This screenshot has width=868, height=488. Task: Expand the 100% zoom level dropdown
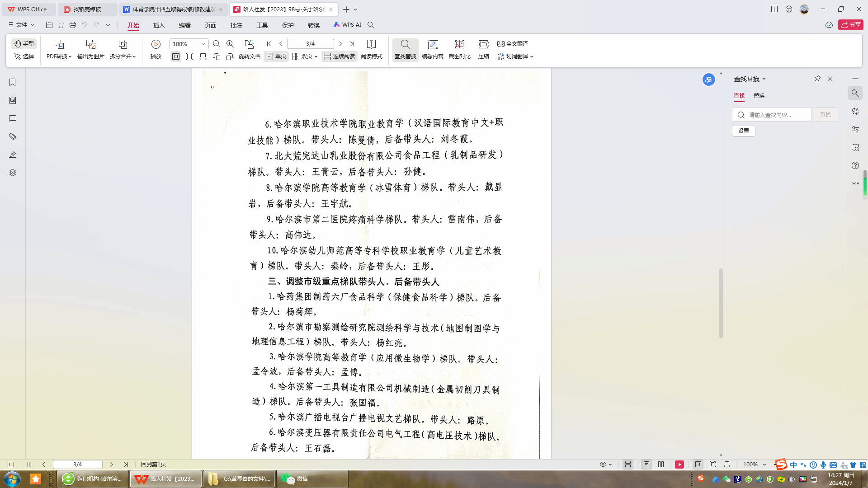point(203,44)
